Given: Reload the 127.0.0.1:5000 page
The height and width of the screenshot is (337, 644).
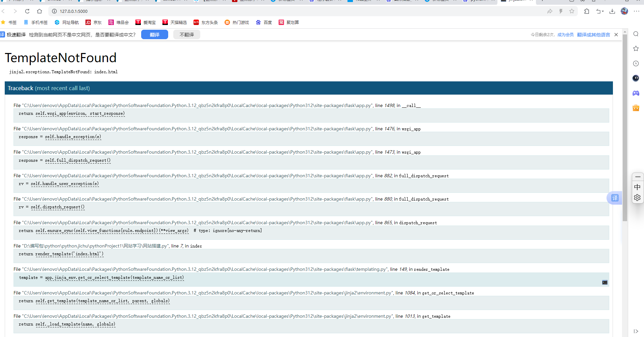Looking at the screenshot, I should pyautogui.click(x=27, y=11).
